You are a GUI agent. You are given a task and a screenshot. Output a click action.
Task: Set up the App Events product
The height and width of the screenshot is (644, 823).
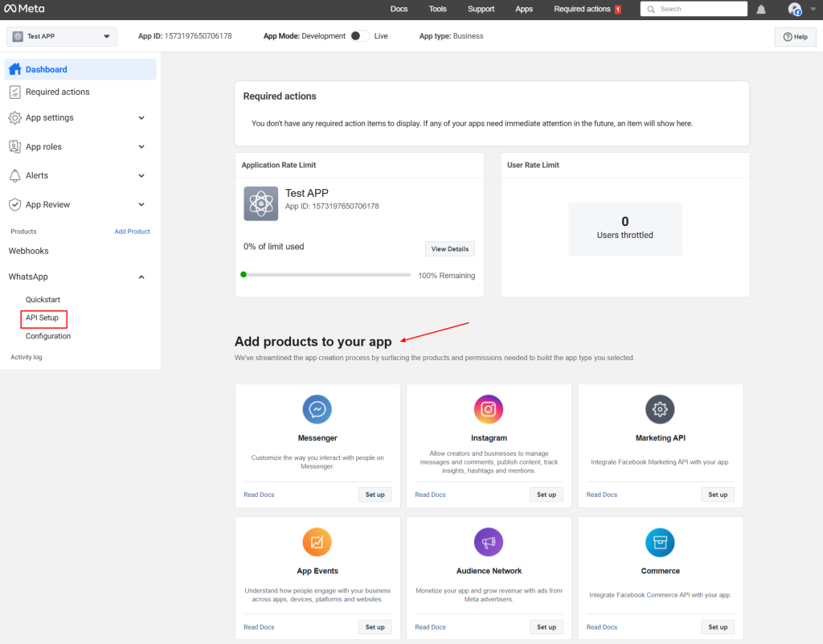click(375, 627)
